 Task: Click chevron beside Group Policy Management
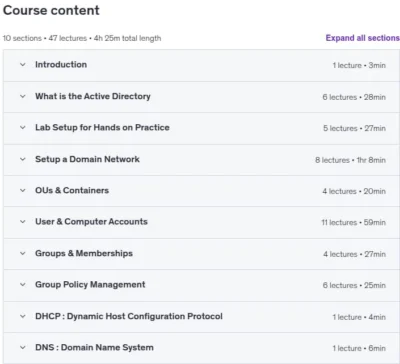click(23, 285)
